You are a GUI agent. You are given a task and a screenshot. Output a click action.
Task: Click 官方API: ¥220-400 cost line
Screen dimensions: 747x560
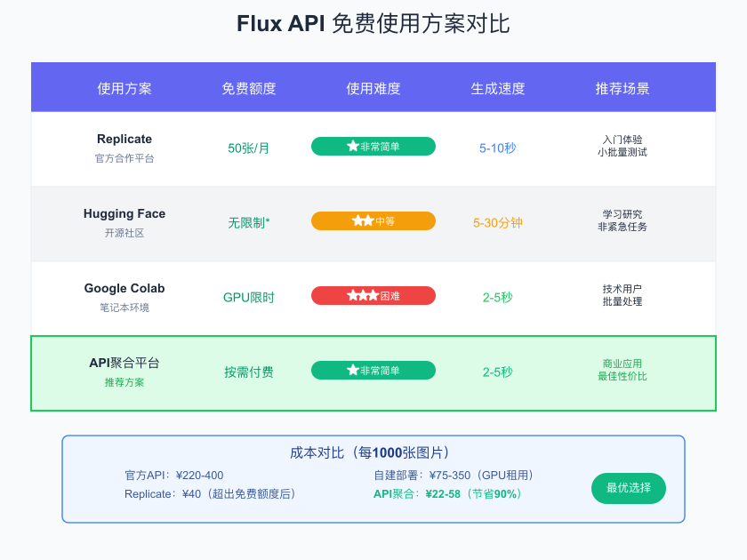pyautogui.click(x=174, y=476)
